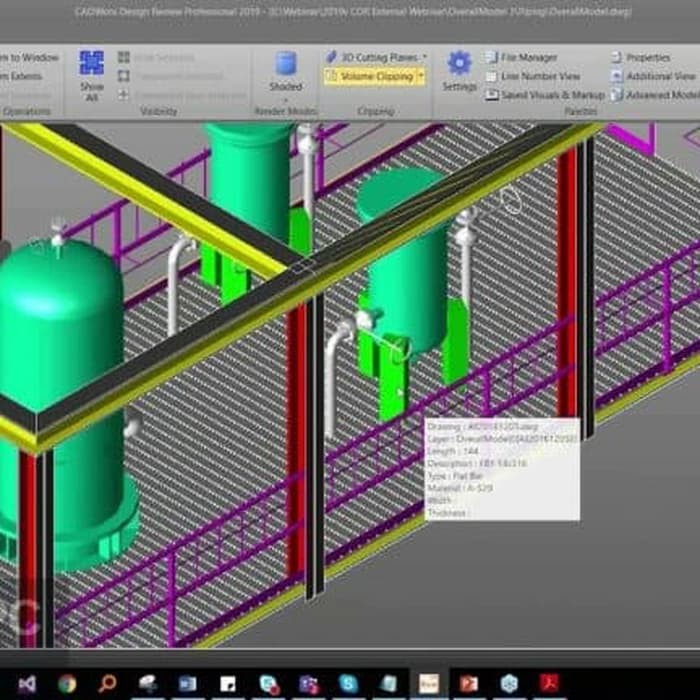Click the Zoom to Window button
The width and height of the screenshot is (700, 700).
coord(30,58)
